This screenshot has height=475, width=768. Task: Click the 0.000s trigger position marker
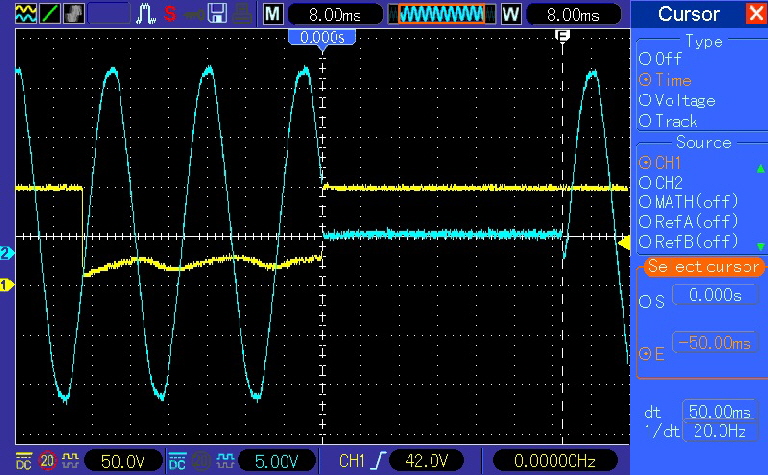coord(321,36)
